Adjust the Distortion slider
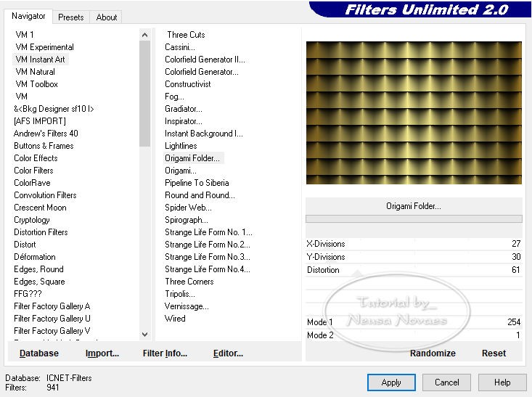 414,270
